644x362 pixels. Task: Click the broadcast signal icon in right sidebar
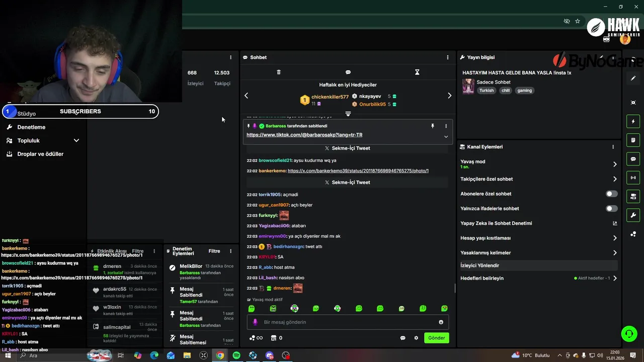633,177
